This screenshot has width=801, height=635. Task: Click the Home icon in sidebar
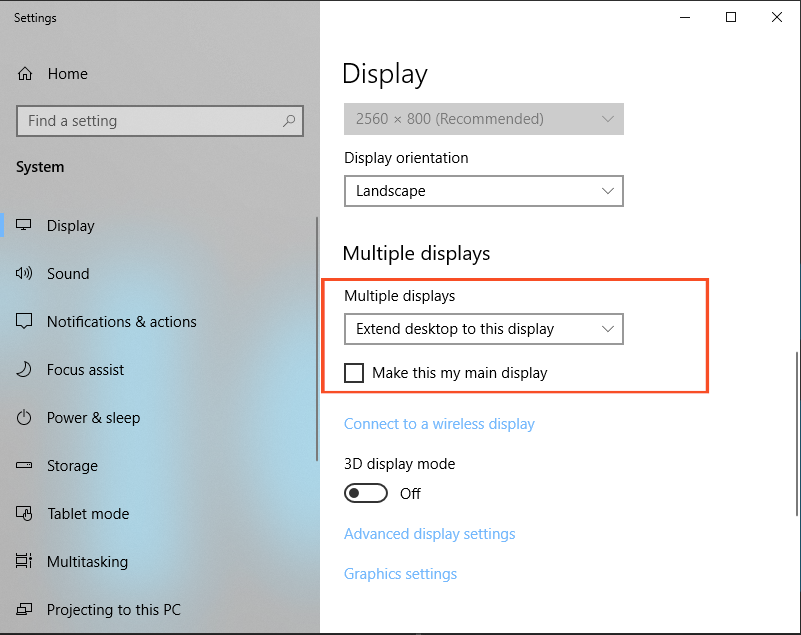click(x=25, y=74)
